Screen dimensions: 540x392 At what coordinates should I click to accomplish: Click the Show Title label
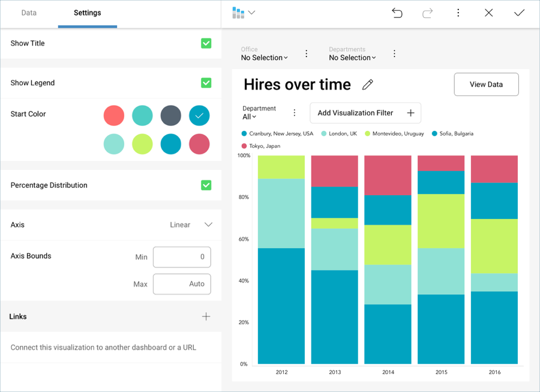click(28, 43)
